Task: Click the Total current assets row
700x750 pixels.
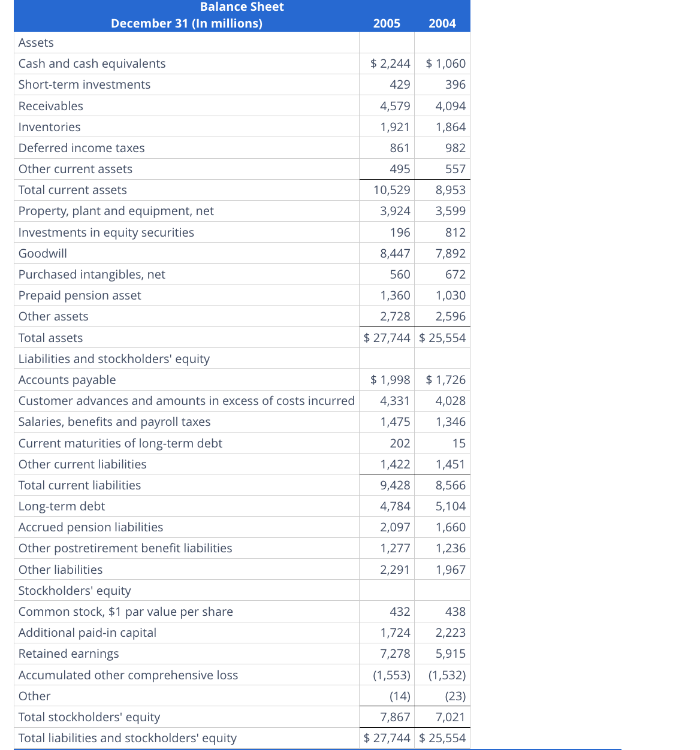Action: 73,189
